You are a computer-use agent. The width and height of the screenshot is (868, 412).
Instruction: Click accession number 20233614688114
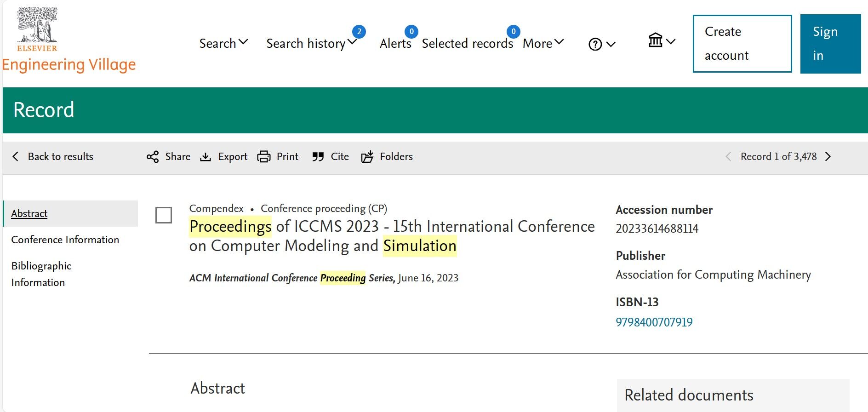pos(657,229)
